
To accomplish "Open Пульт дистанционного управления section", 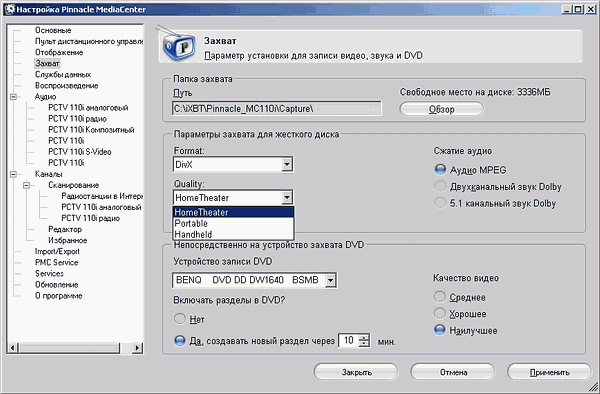I will (89, 41).
